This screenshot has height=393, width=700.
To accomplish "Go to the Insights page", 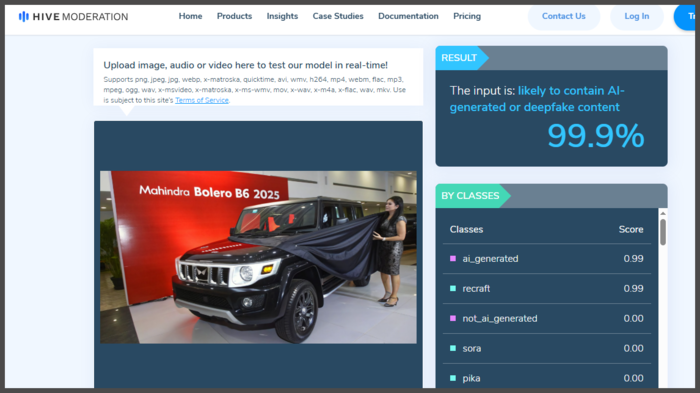I will pos(282,16).
